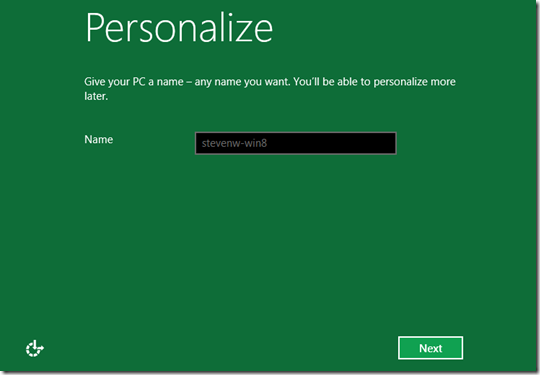Open the Ease of Access icon
Screen dimensions: 540x375
34,348
